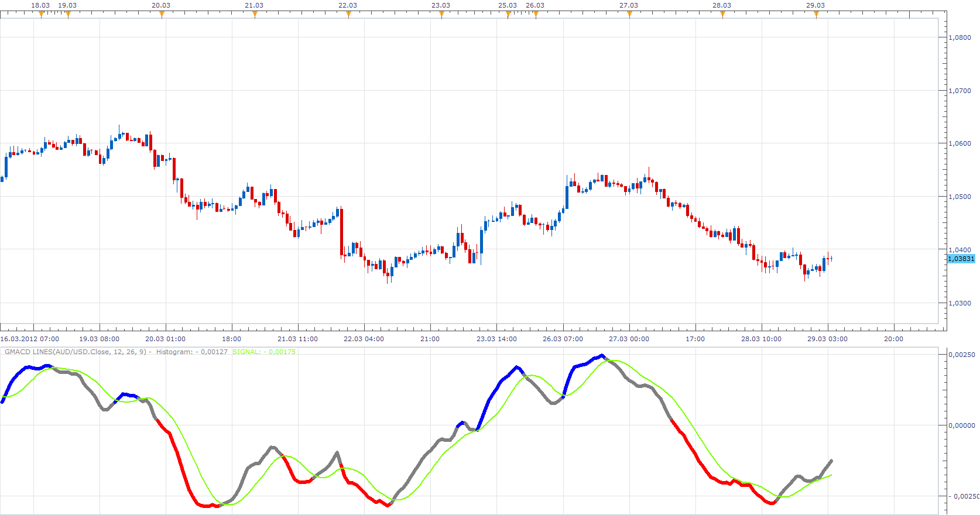Viewport: 980px width, 515px height.
Task: Click the 18.03 orange day marker
Action: [41, 15]
